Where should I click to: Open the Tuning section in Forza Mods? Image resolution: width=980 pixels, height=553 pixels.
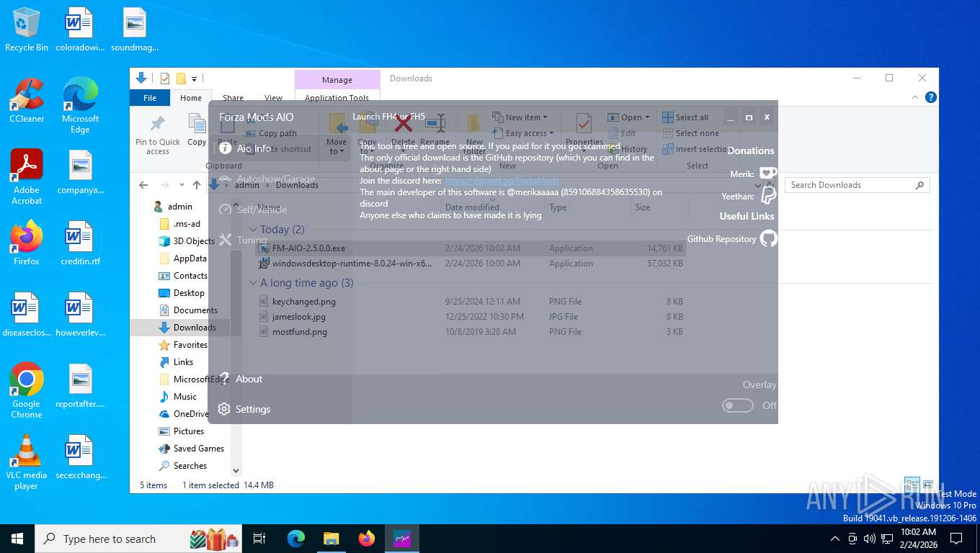(x=243, y=240)
